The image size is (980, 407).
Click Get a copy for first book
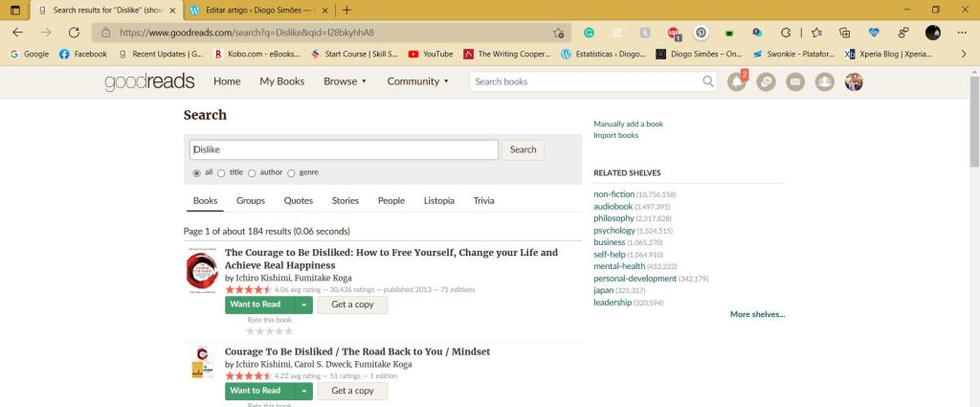pyautogui.click(x=352, y=305)
